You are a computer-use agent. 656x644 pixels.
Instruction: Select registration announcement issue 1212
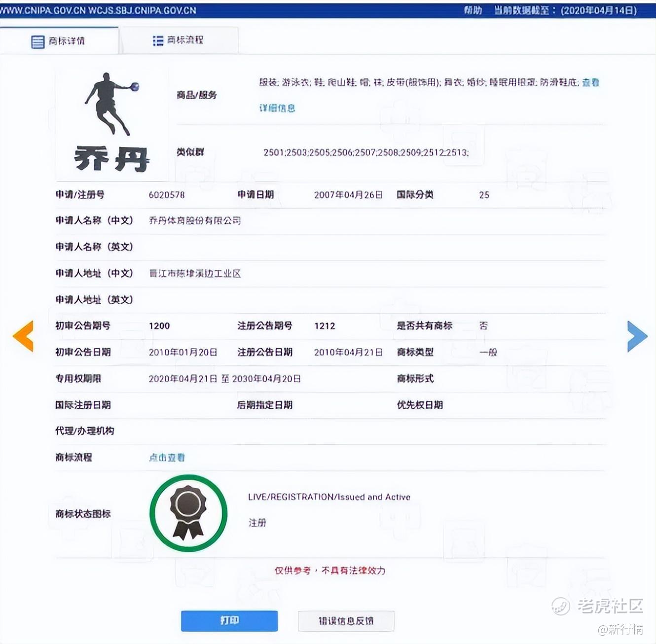[x=325, y=326]
